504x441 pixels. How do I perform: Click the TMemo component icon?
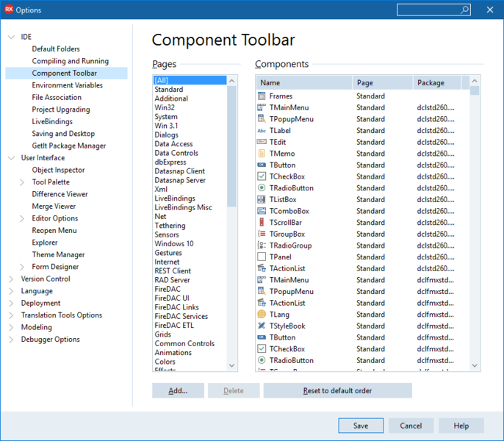(x=262, y=154)
